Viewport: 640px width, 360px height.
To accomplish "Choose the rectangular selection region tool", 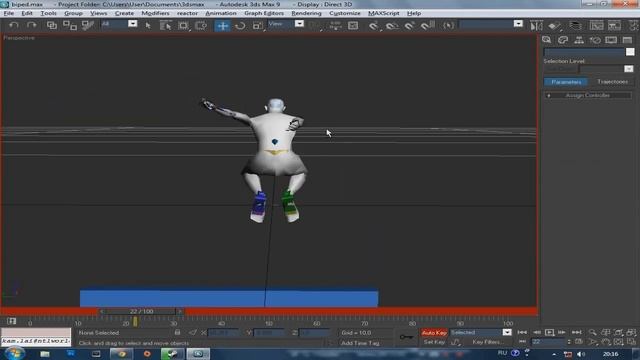I will [183, 26].
